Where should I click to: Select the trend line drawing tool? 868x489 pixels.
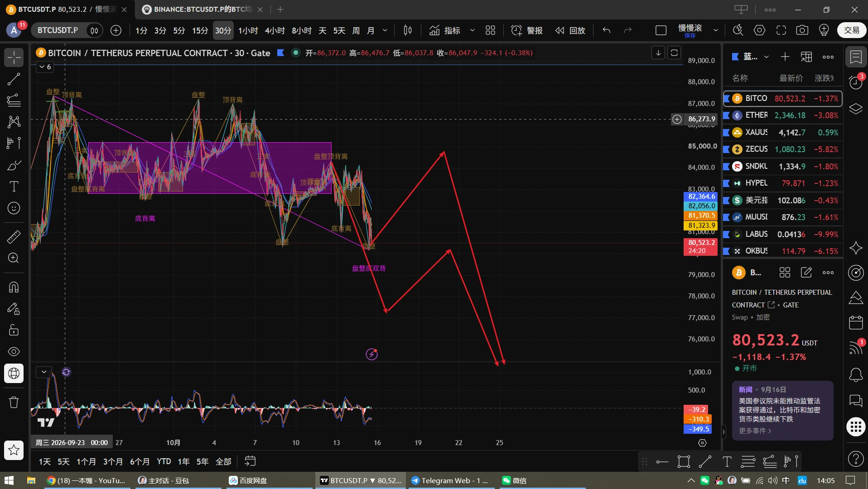(x=14, y=79)
